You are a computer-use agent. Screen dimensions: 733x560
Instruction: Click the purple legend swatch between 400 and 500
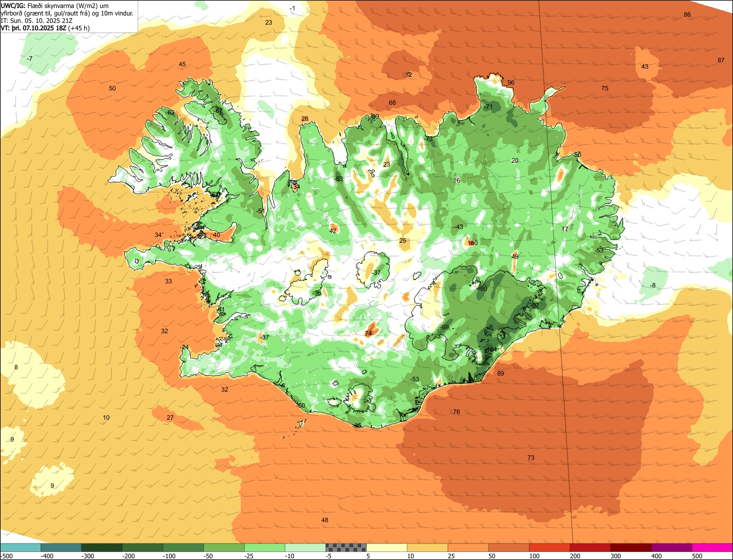(672, 547)
